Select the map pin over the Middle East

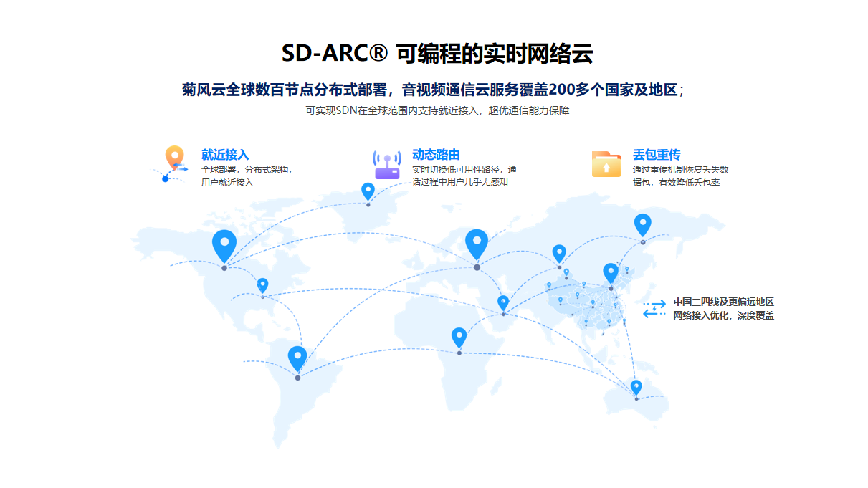[503, 303]
